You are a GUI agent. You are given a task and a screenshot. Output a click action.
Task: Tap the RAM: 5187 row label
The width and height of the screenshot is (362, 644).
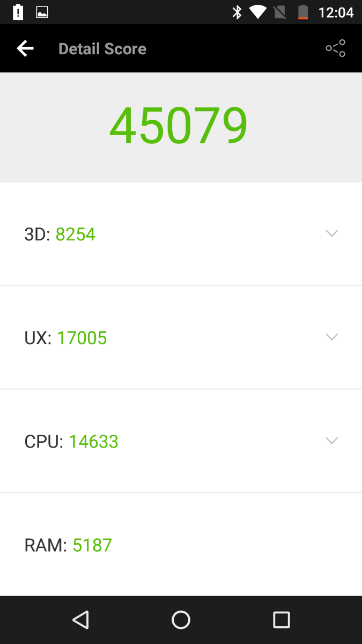click(x=68, y=545)
